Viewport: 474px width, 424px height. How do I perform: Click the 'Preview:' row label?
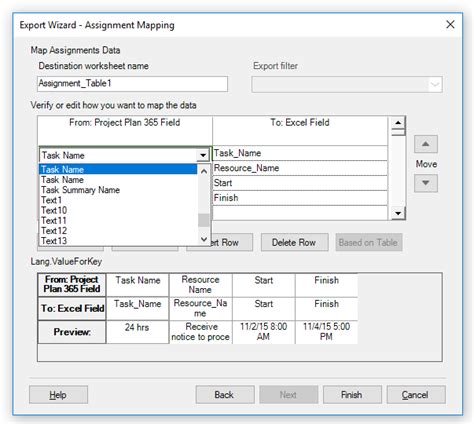[x=72, y=332]
